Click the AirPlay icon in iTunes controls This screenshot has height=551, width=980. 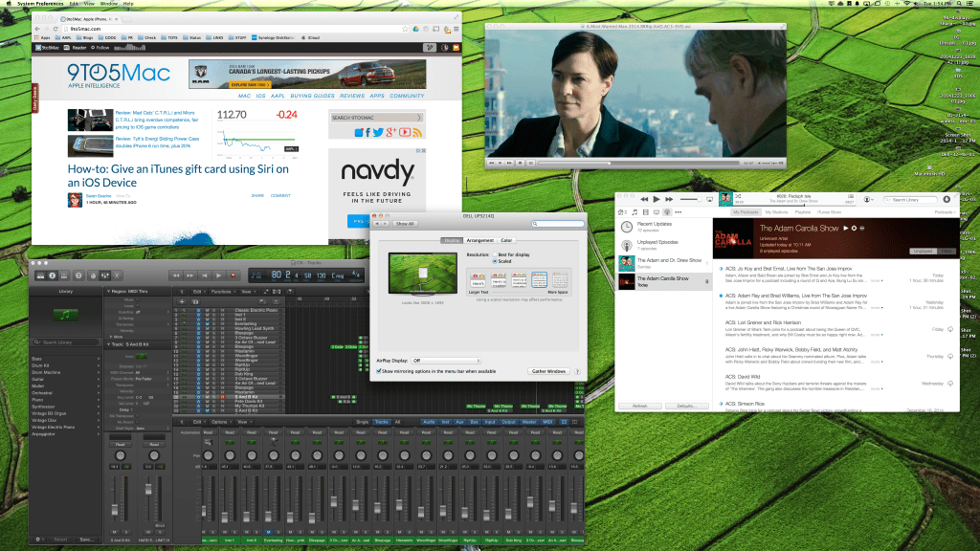(709, 199)
